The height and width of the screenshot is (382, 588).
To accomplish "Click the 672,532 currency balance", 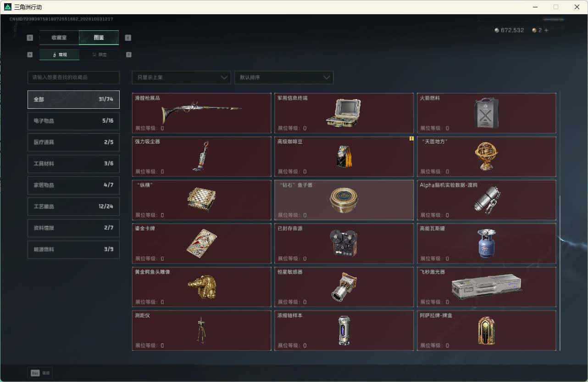I will point(509,30).
